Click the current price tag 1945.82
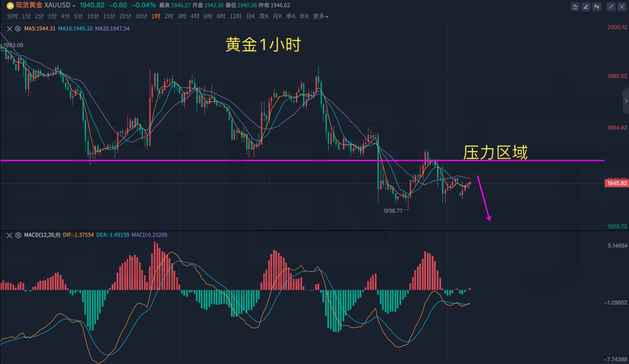The width and height of the screenshot is (629, 364). click(616, 183)
